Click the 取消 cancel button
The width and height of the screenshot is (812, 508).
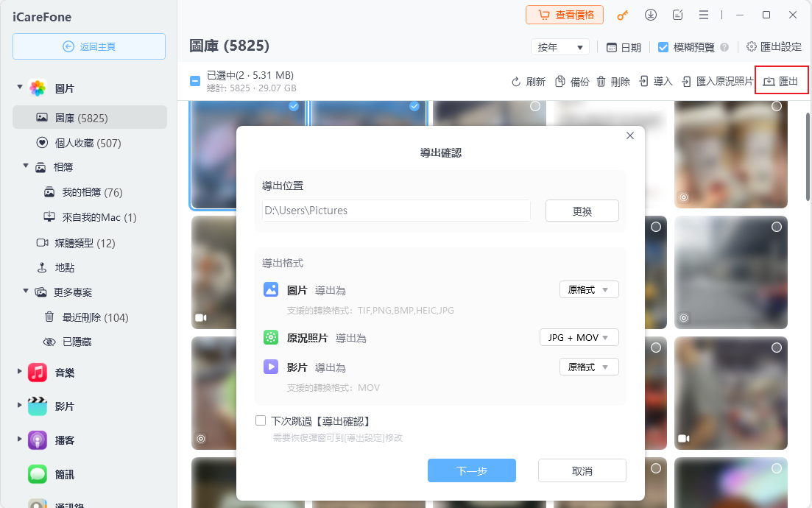click(582, 470)
